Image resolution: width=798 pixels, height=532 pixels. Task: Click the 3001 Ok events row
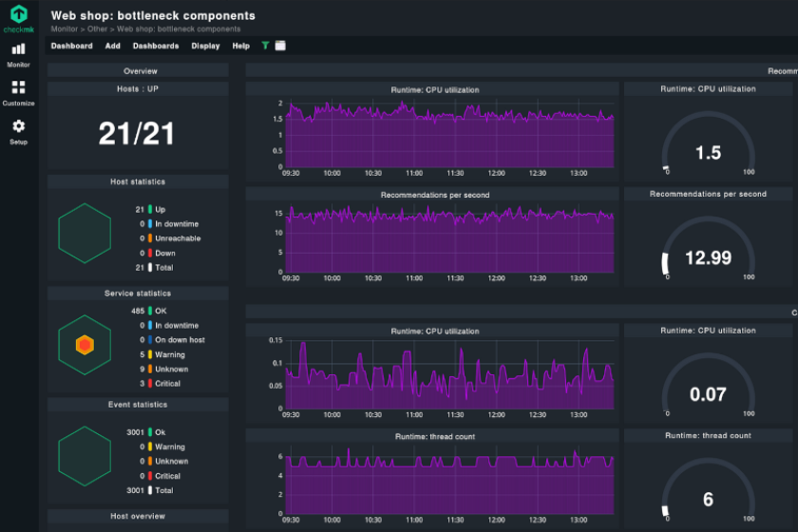(146, 432)
